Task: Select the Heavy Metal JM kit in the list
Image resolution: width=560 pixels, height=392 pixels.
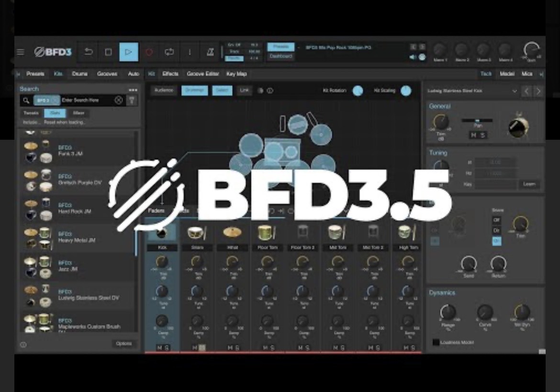Action: (x=78, y=237)
